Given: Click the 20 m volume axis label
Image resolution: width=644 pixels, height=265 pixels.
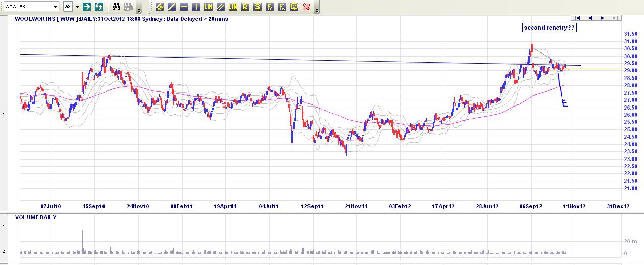Looking at the screenshot, I should 630,241.
